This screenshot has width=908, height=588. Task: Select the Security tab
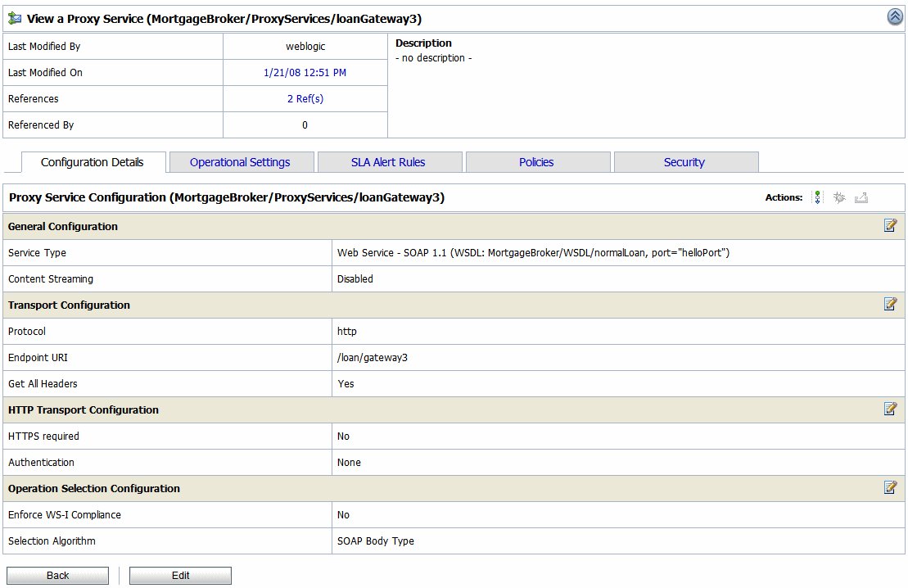tap(684, 162)
